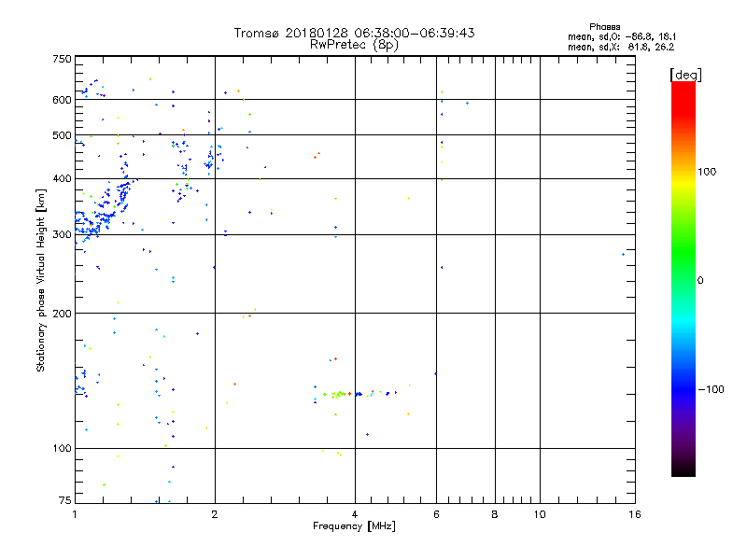Click the height axis tick "300"
747x560 pixels.
click(x=62, y=235)
